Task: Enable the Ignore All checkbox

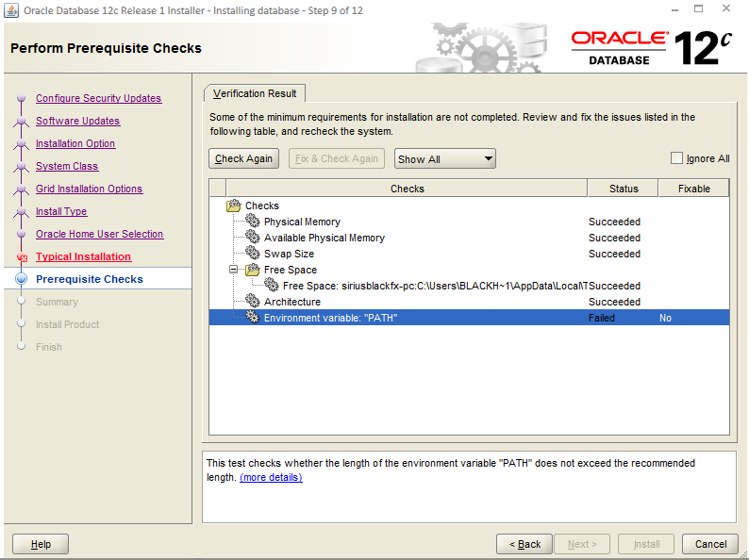Action: coord(676,158)
